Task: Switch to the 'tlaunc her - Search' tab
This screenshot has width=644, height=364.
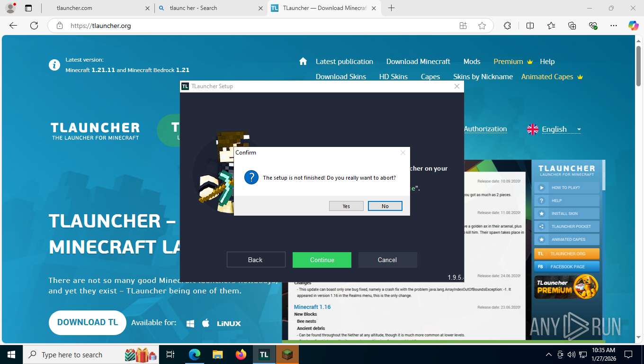Action: (x=211, y=8)
